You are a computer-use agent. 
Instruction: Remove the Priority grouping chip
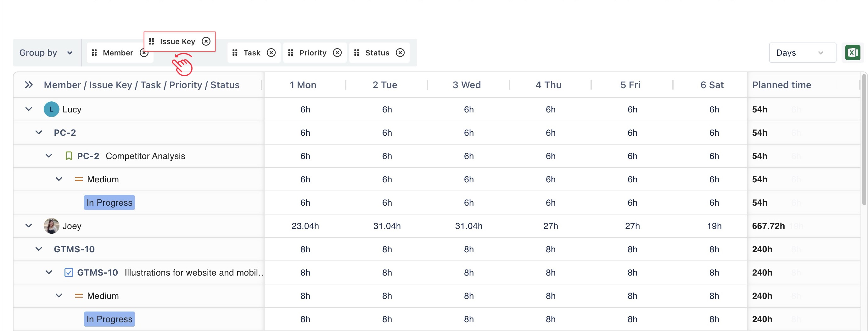[337, 53]
